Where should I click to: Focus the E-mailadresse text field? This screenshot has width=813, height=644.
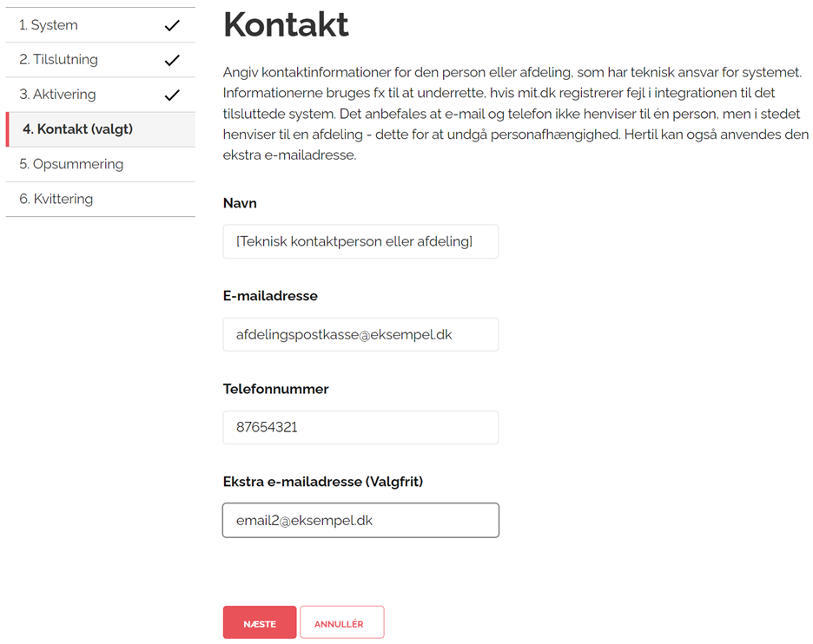pos(360,334)
